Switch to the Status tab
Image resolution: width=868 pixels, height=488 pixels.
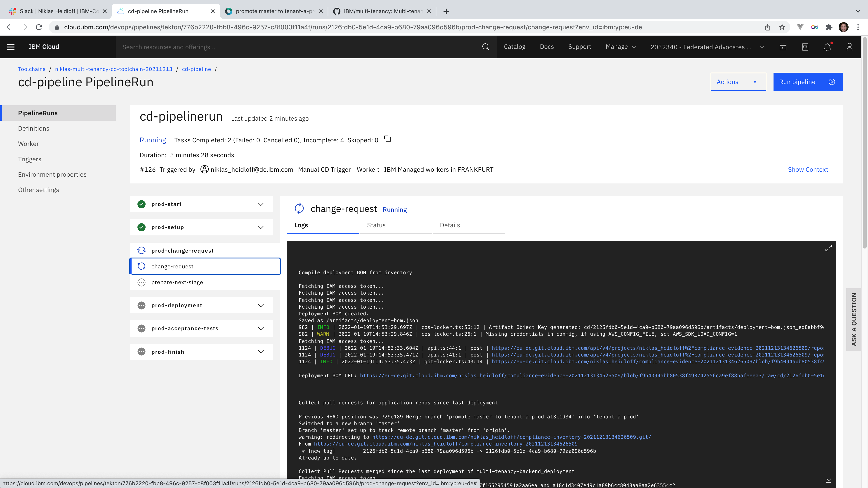click(376, 225)
